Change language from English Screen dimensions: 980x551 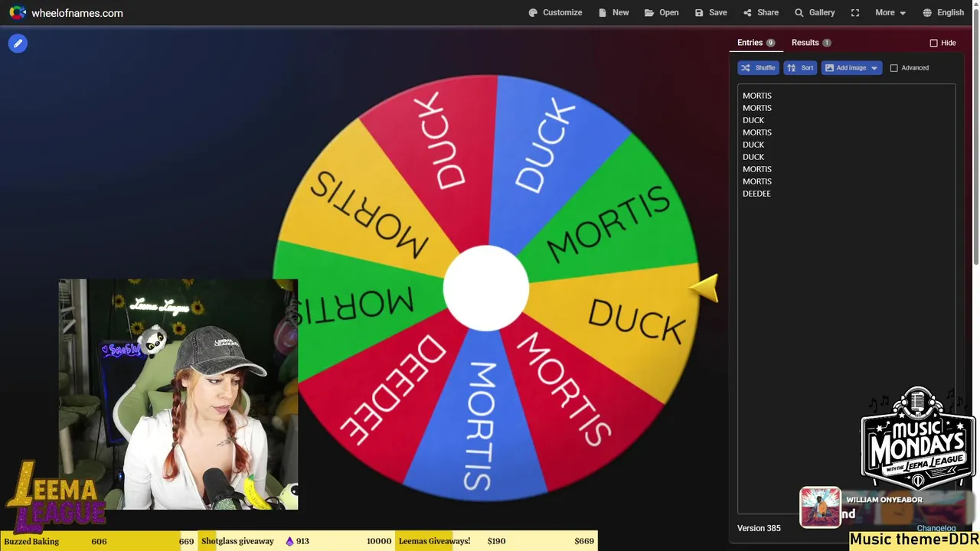[x=943, y=12]
